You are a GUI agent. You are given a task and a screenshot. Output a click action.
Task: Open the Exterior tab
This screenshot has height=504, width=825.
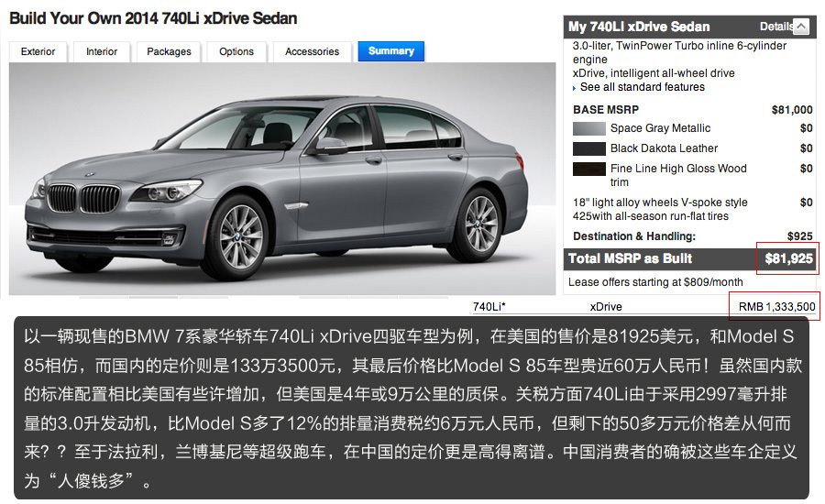38,51
